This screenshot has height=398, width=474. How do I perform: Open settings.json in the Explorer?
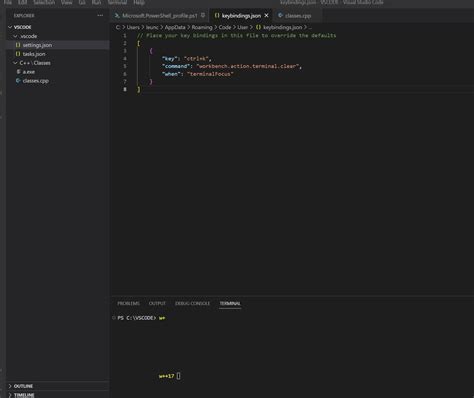(x=58, y=45)
